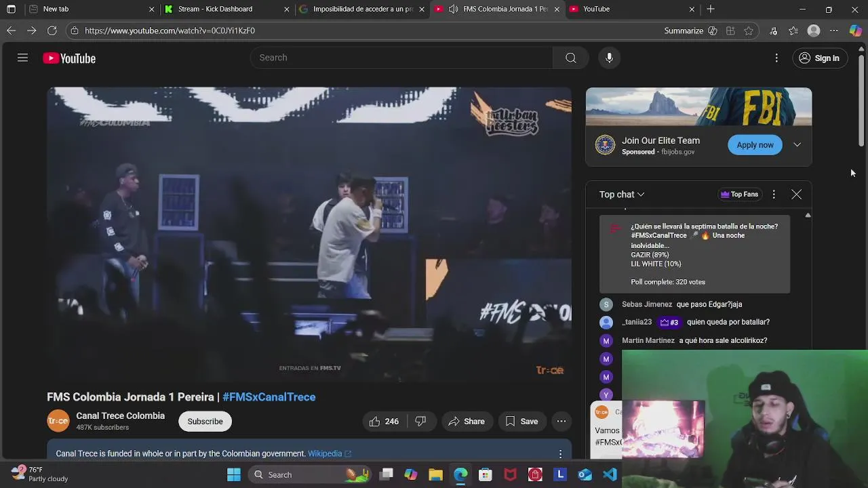Click the LIL WHITE (10%) poll result
The width and height of the screenshot is (868, 488).
click(656, 264)
